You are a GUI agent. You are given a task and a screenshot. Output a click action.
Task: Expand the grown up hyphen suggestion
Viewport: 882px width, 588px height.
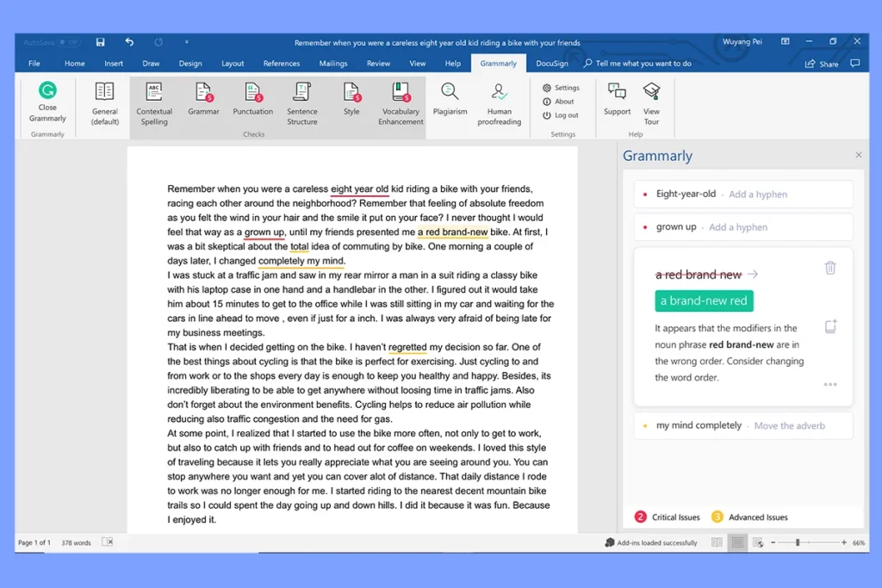(742, 226)
